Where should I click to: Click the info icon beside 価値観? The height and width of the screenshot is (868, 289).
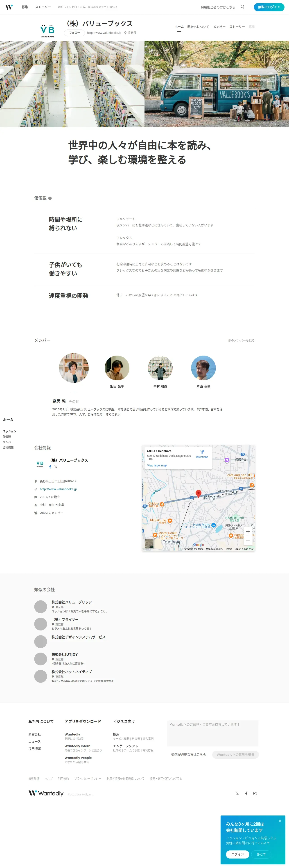[x=50, y=198]
